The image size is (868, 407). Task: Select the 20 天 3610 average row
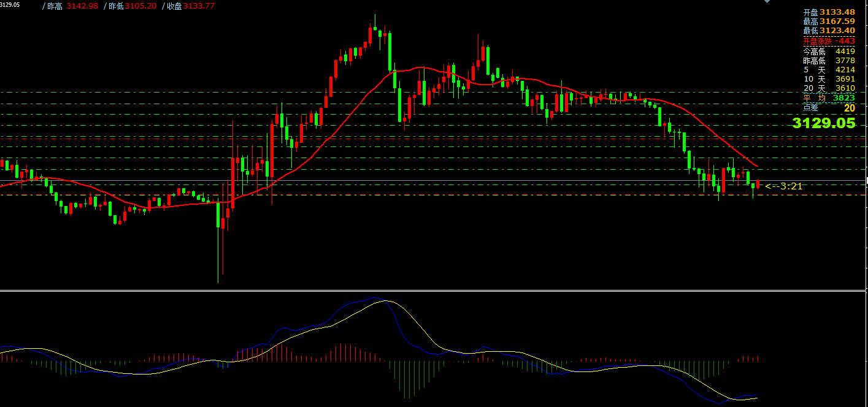click(829, 88)
